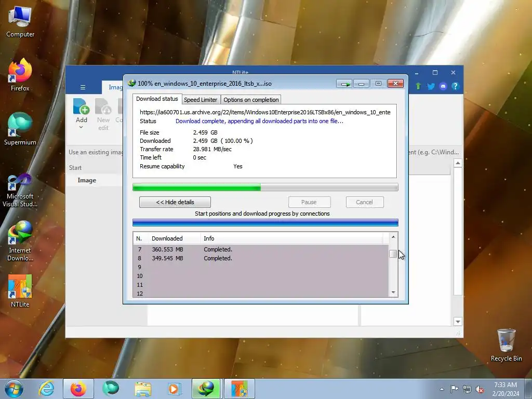
Task: Open the Discord icon in NTLite
Action: point(443,86)
